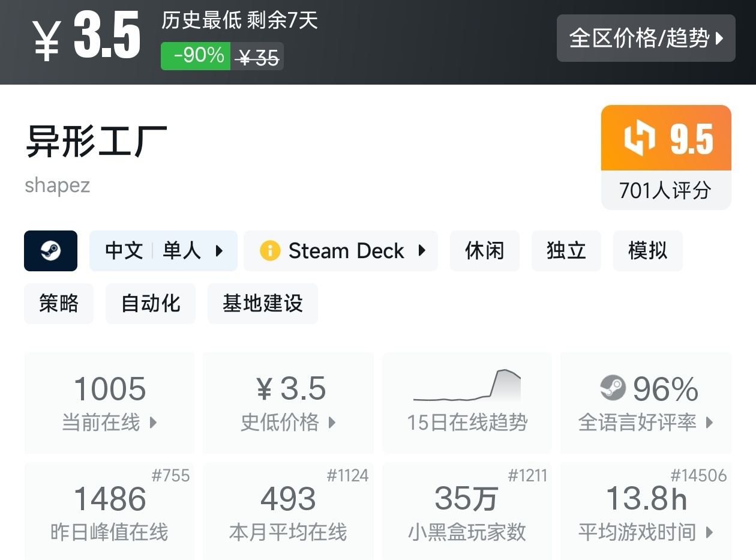Tap the yellow Steam Deck info icon

tap(270, 251)
